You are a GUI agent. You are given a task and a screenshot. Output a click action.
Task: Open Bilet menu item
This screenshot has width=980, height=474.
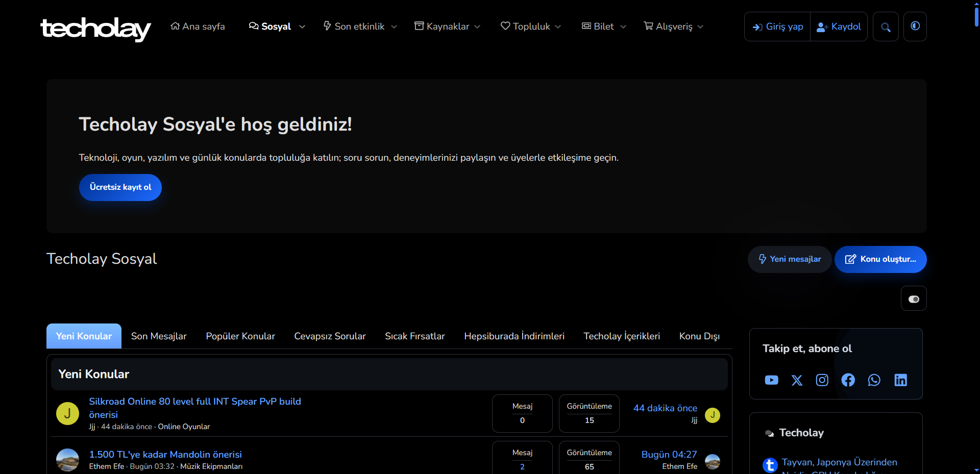click(x=598, y=27)
